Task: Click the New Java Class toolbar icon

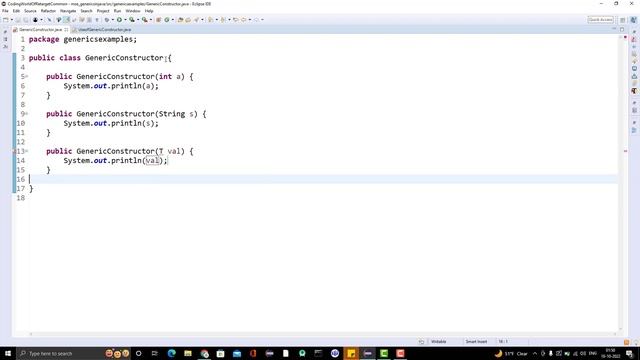Action: pos(167,20)
